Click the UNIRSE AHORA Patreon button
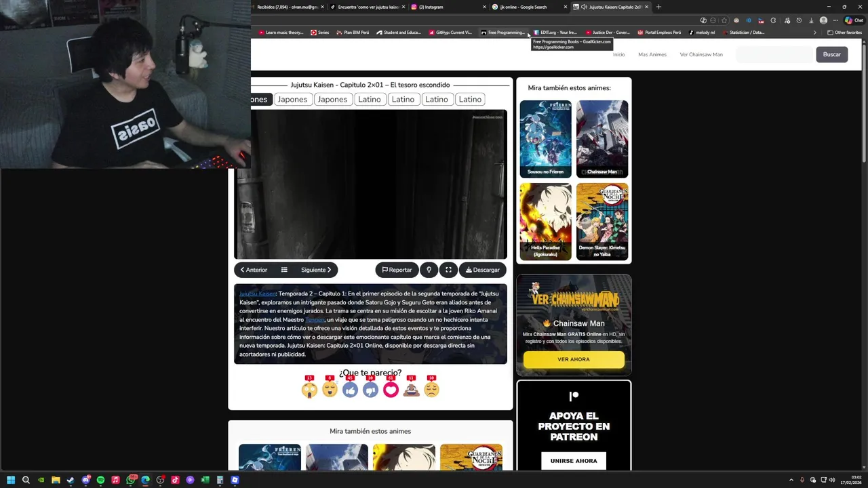Screen dimensions: 868x488 (574, 461)
